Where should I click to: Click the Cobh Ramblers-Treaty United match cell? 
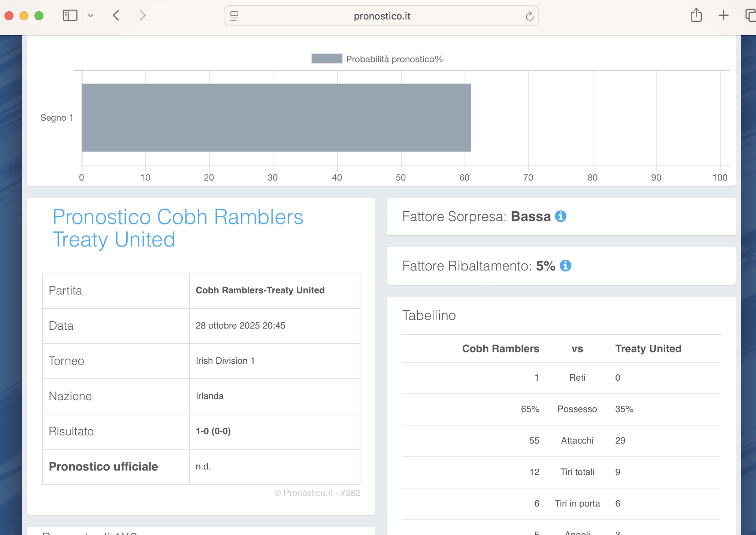260,290
